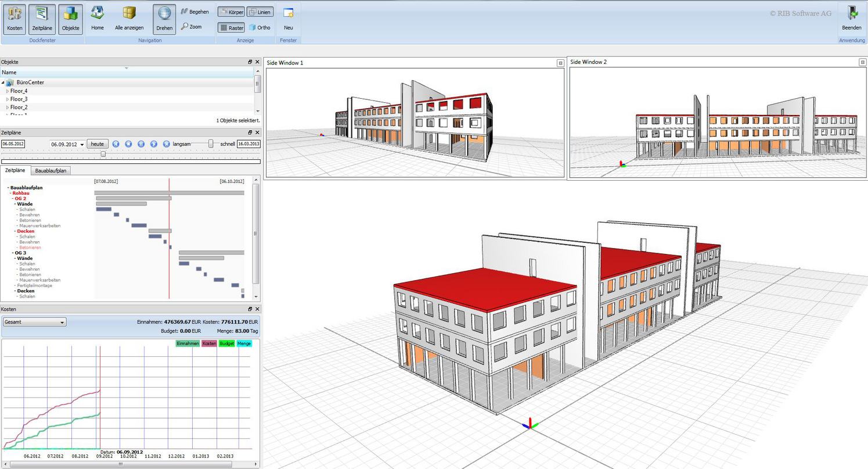Collapse the OG 3 schedule node
The width and height of the screenshot is (868, 469).
tap(13, 253)
